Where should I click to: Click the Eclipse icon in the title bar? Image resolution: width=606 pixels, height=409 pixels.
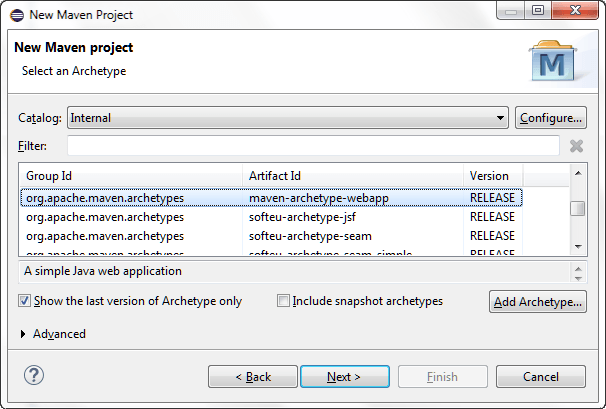coord(17,15)
